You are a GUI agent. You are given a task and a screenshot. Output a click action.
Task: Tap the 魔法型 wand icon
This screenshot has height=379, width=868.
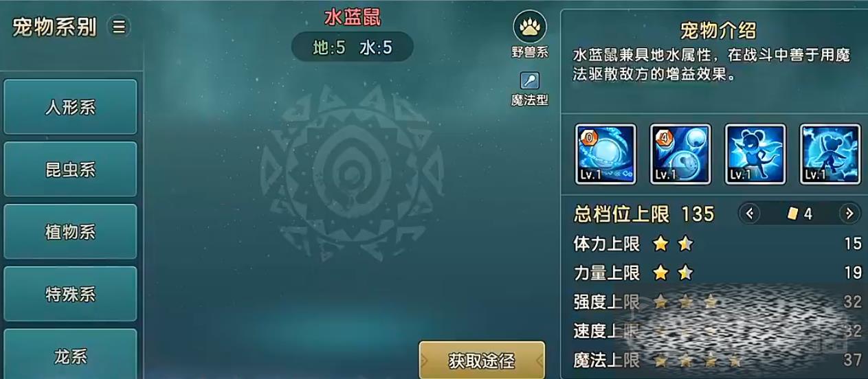coord(530,80)
